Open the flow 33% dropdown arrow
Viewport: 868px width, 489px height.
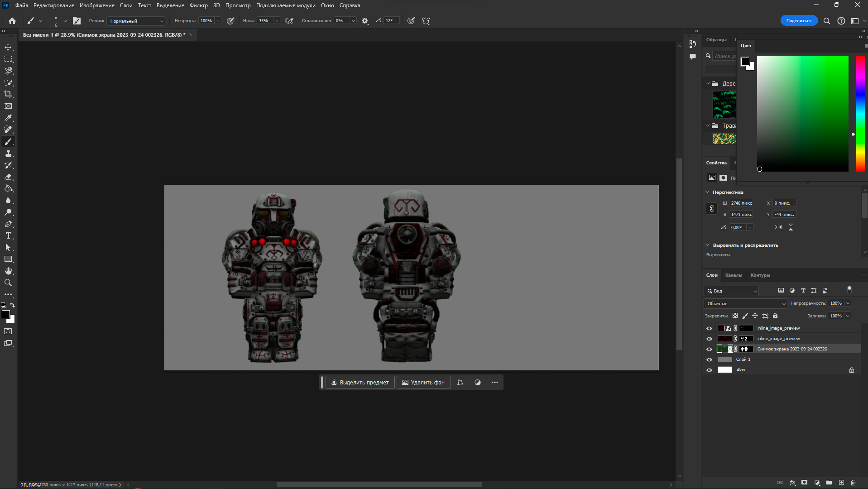coord(277,21)
